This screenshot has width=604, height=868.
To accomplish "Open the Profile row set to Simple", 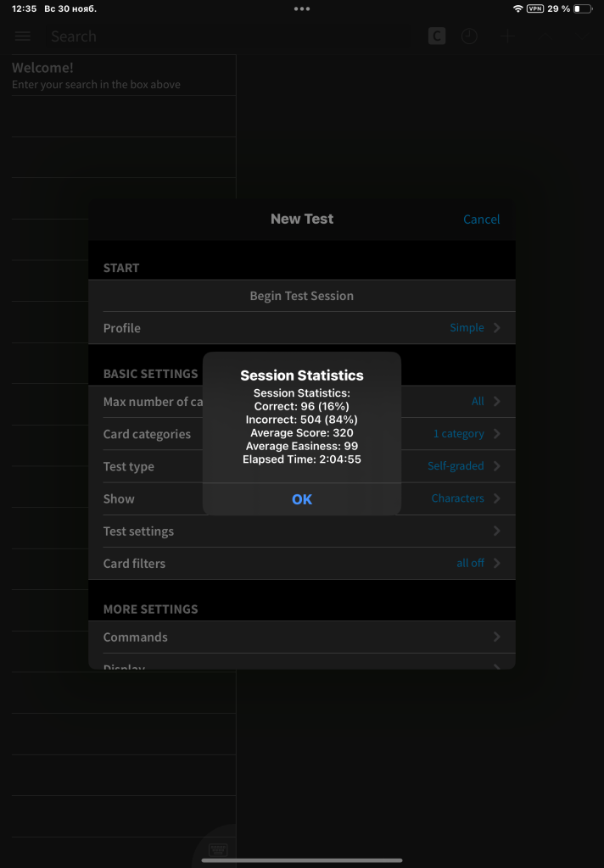I will click(301, 328).
